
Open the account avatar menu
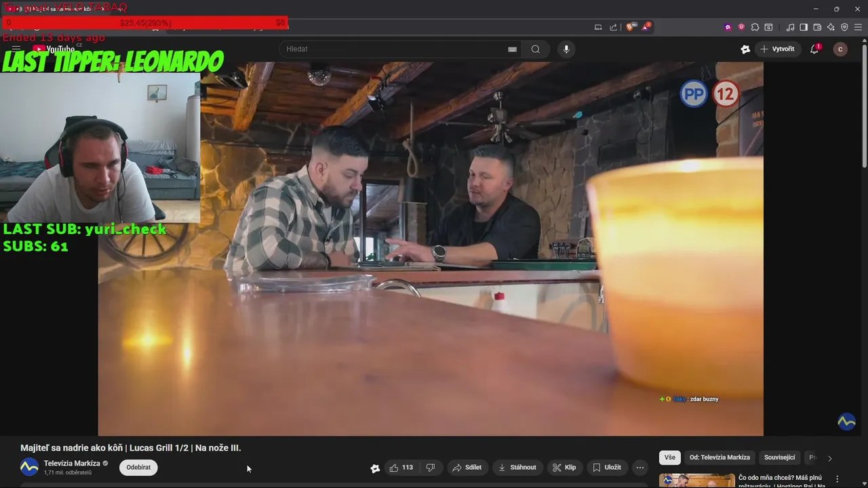click(x=840, y=49)
